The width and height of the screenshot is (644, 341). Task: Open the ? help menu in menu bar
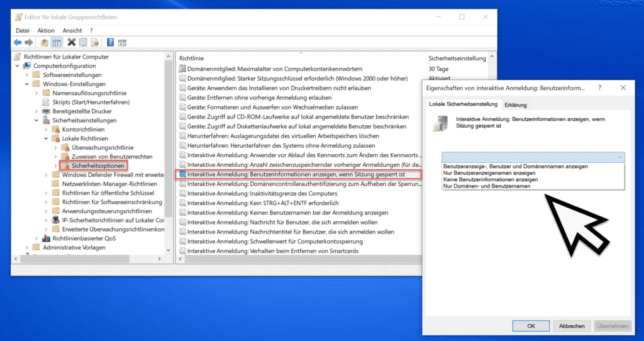[91, 30]
